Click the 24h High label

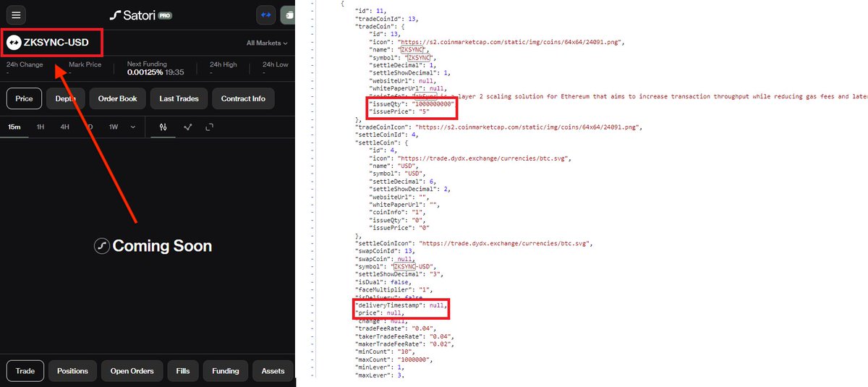224,64
